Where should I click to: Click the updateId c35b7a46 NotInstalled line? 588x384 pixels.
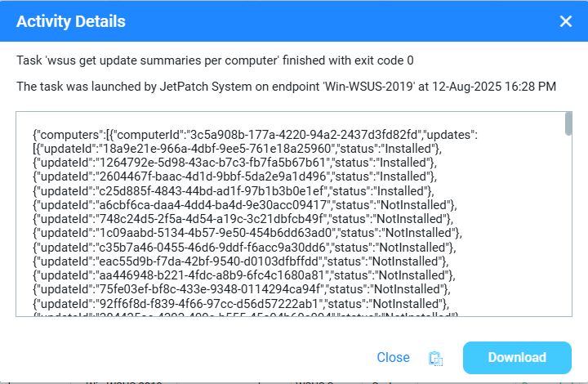(245, 248)
